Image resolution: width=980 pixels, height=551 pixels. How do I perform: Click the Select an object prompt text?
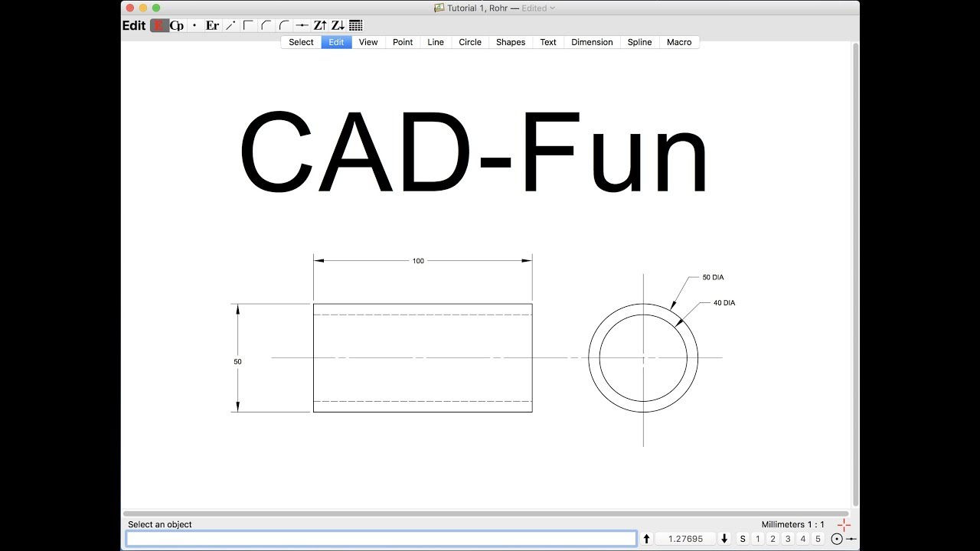160,524
